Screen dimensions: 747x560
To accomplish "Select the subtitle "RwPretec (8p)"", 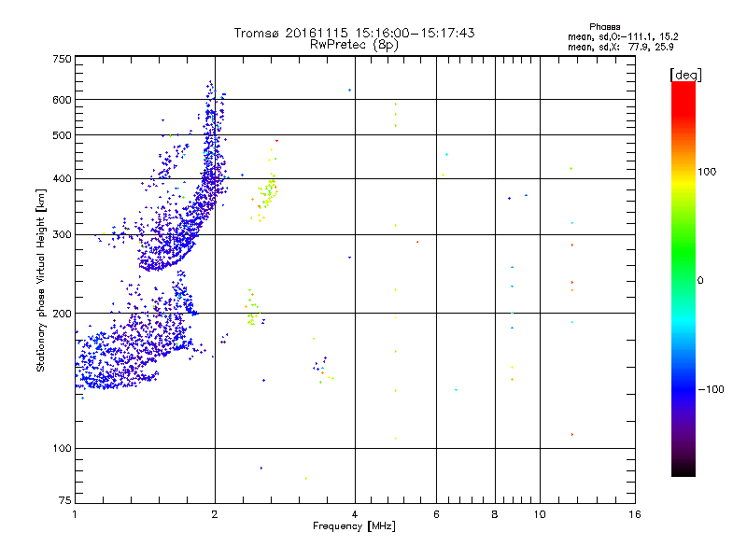I will coord(354,45).
